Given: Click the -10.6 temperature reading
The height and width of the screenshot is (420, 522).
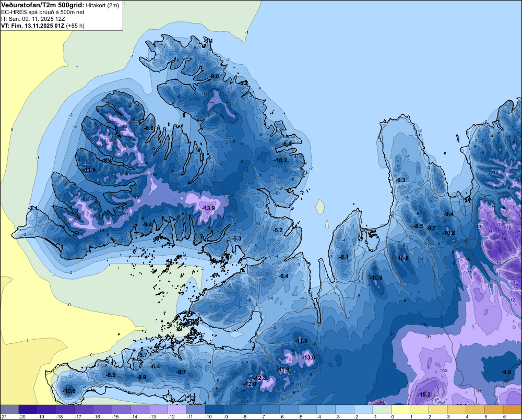Looking at the screenshot, I should (376, 278).
